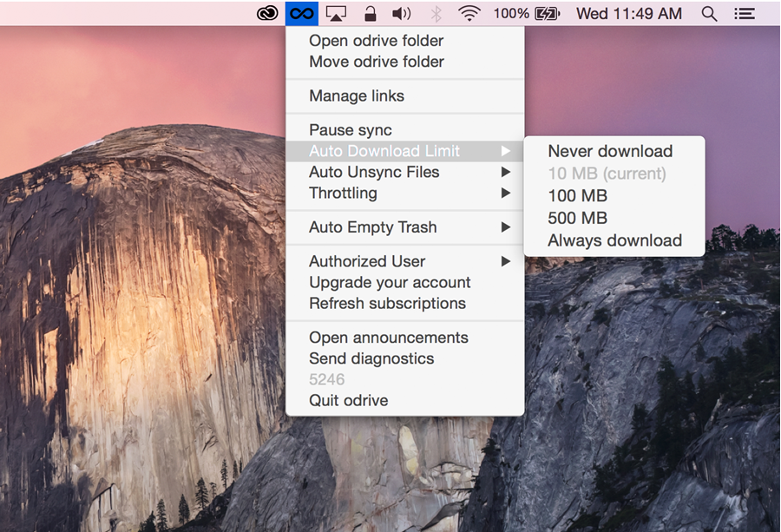Expand the Auto Unsync Files submenu arrow
The width and height of the screenshot is (781, 532).
pos(506,172)
